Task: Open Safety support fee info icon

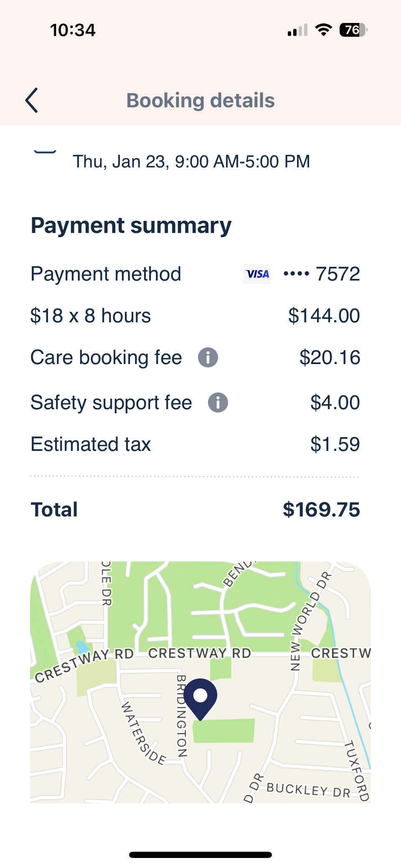Action: pyautogui.click(x=218, y=402)
